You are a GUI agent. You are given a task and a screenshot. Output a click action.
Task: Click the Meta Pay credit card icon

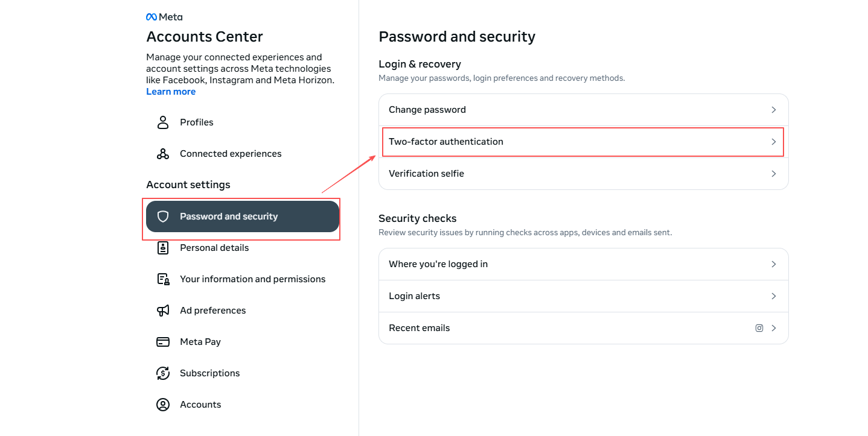[163, 342]
